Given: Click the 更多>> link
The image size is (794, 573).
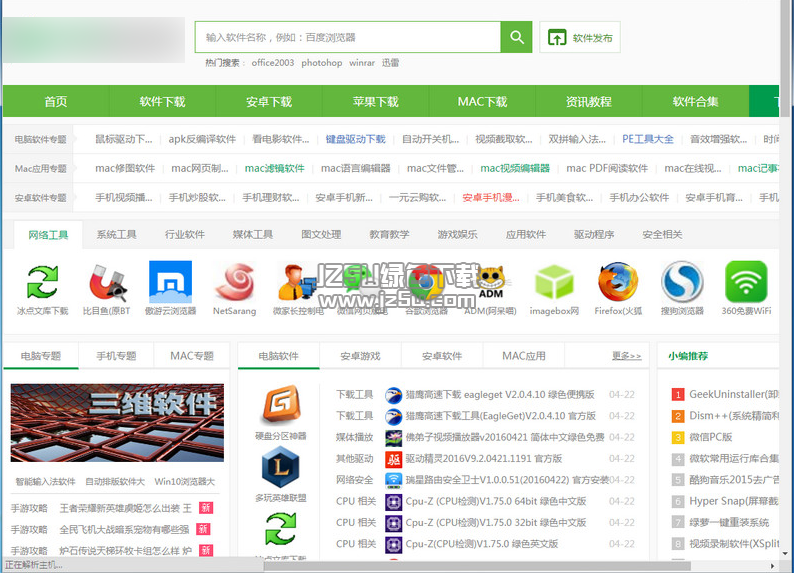Looking at the screenshot, I should pyautogui.click(x=626, y=356).
